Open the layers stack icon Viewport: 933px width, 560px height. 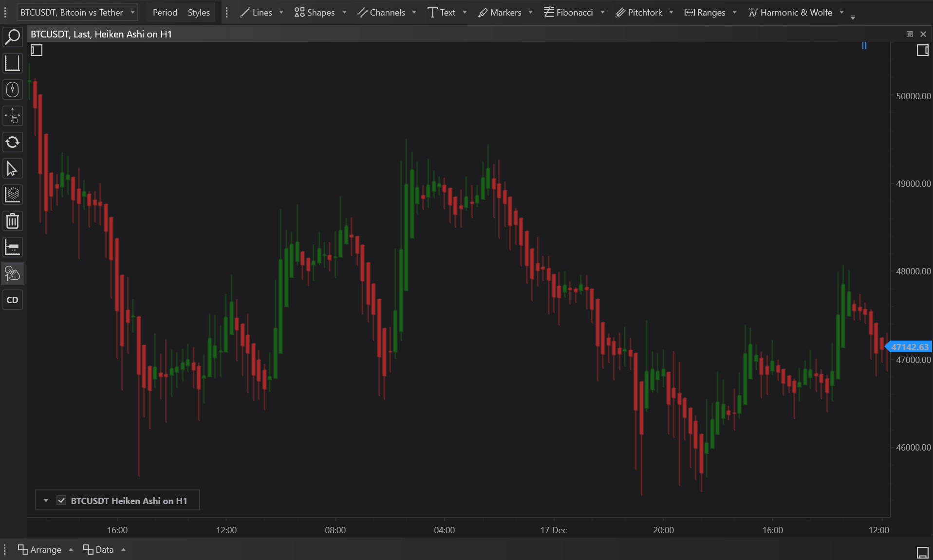click(x=13, y=195)
